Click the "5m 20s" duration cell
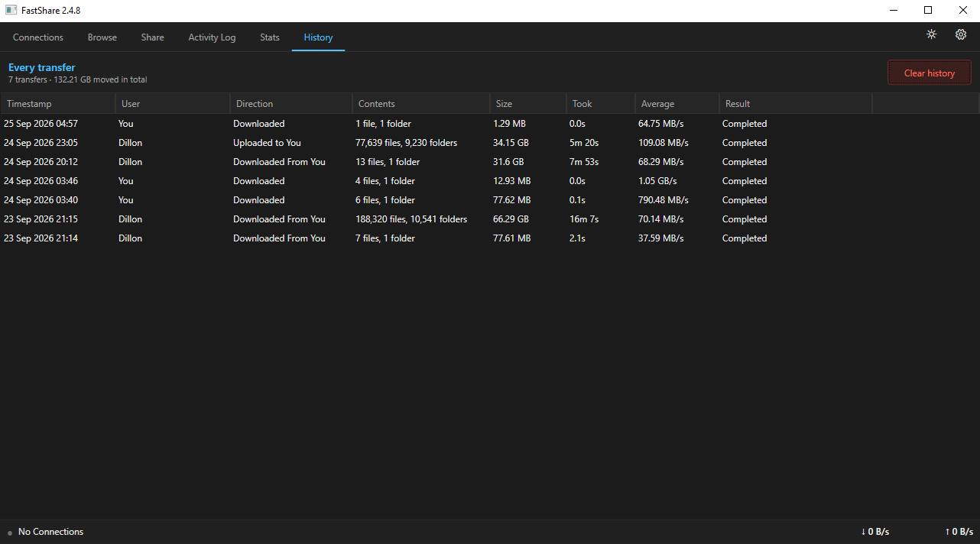 (x=584, y=143)
